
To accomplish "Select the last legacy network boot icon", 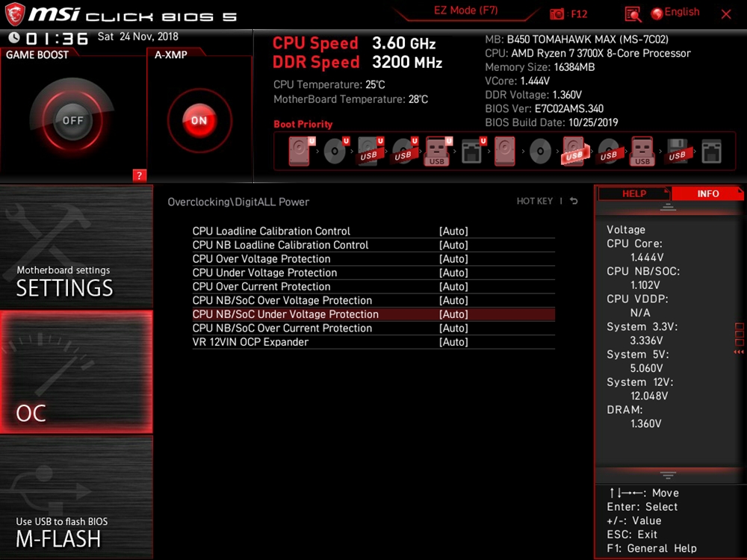I will 711,152.
